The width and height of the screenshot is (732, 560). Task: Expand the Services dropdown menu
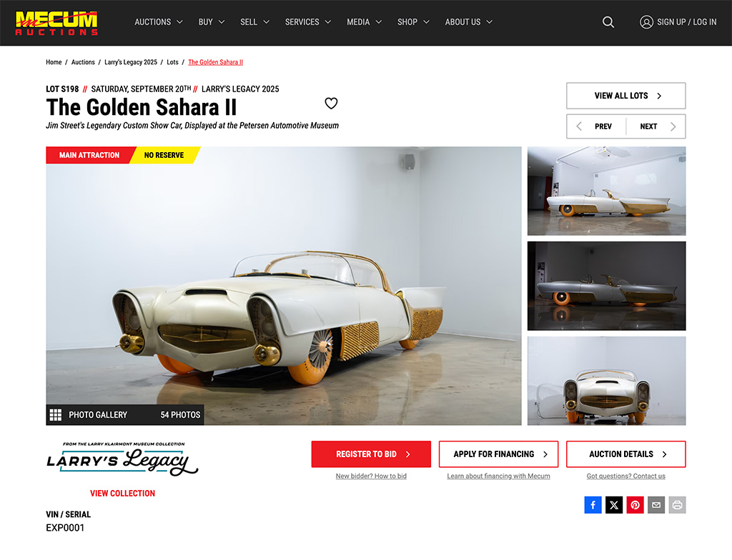308,22
